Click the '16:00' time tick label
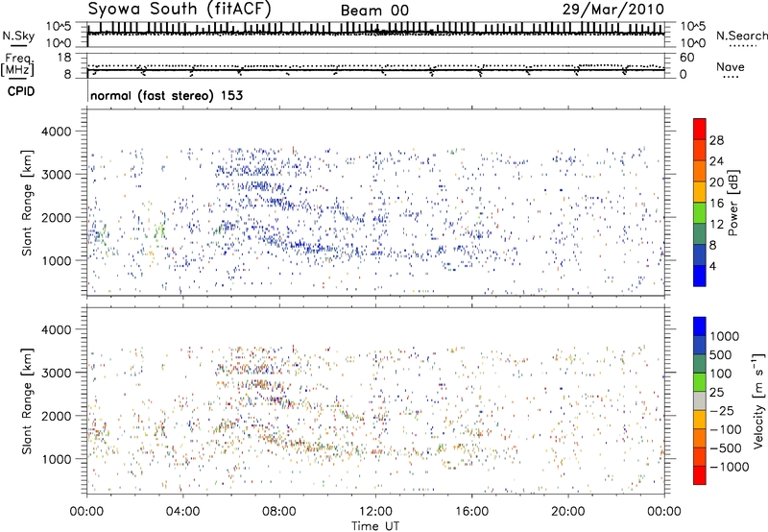 (471, 512)
